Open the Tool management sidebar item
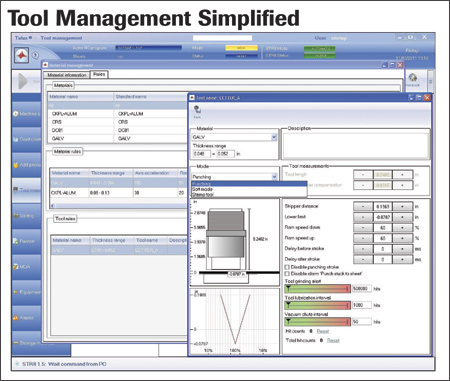Image resolution: width=450 pixels, height=381 pixels. click(26, 190)
